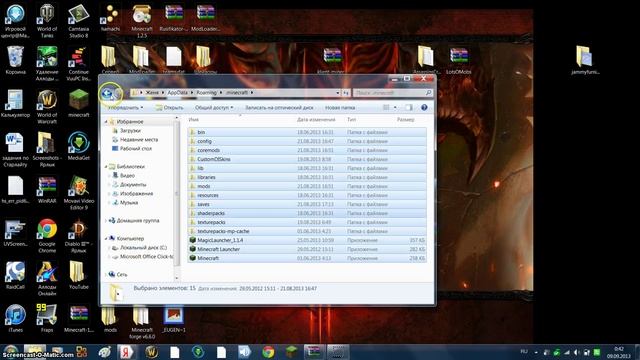Open the address bar history dropdown arrow

coord(338,93)
